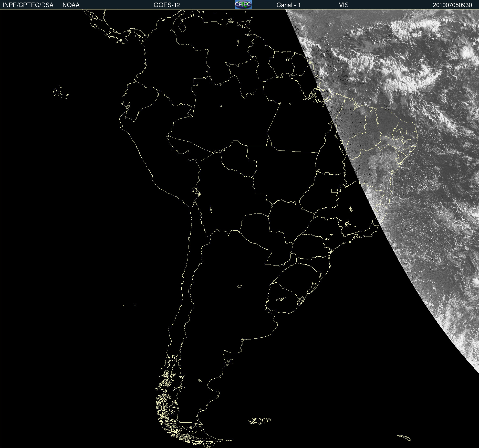479x448 pixels.
Task: Click the GOES-12 satellite label
Action: coord(167,5)
